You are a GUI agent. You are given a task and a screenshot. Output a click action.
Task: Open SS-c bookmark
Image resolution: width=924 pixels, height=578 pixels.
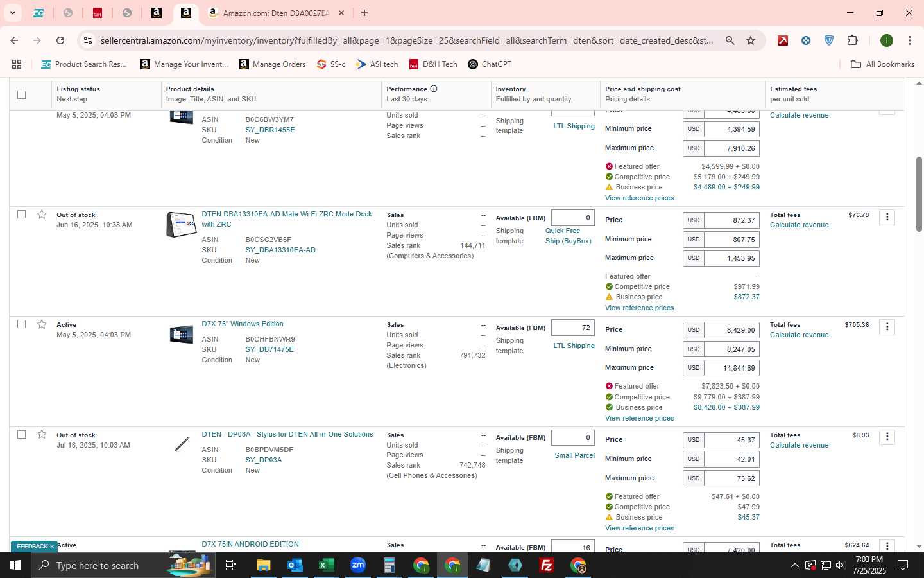[331, 64]
